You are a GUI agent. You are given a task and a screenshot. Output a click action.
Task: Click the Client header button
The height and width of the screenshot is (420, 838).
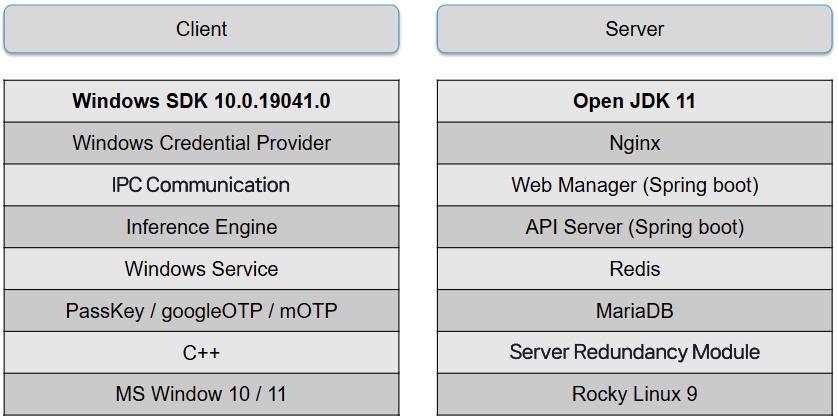point(201,29)
